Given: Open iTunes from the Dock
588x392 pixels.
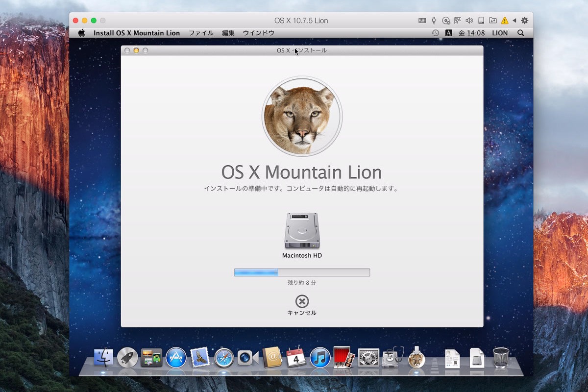Looking at the screenshot, I should pyautogui.click(x=320, y=358).
